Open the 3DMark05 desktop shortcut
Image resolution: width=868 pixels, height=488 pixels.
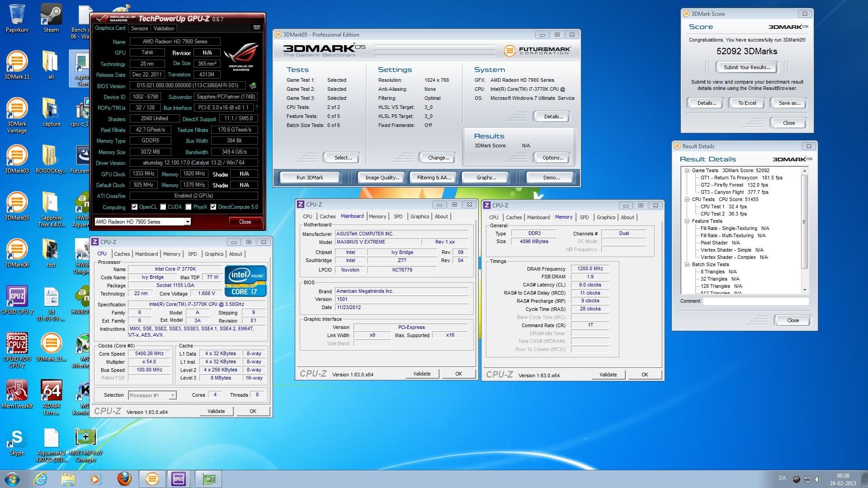(x=17, y=206)
